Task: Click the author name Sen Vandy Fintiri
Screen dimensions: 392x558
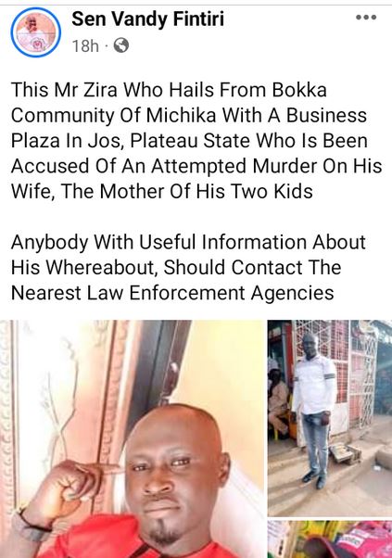Action: [147, 19]
